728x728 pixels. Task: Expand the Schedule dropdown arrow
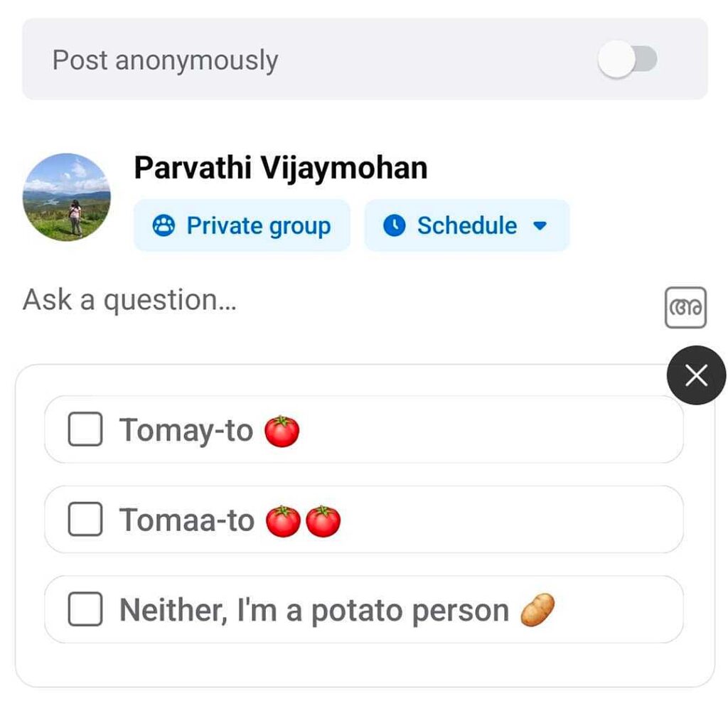pyautogui.click(x=540, y=226)
